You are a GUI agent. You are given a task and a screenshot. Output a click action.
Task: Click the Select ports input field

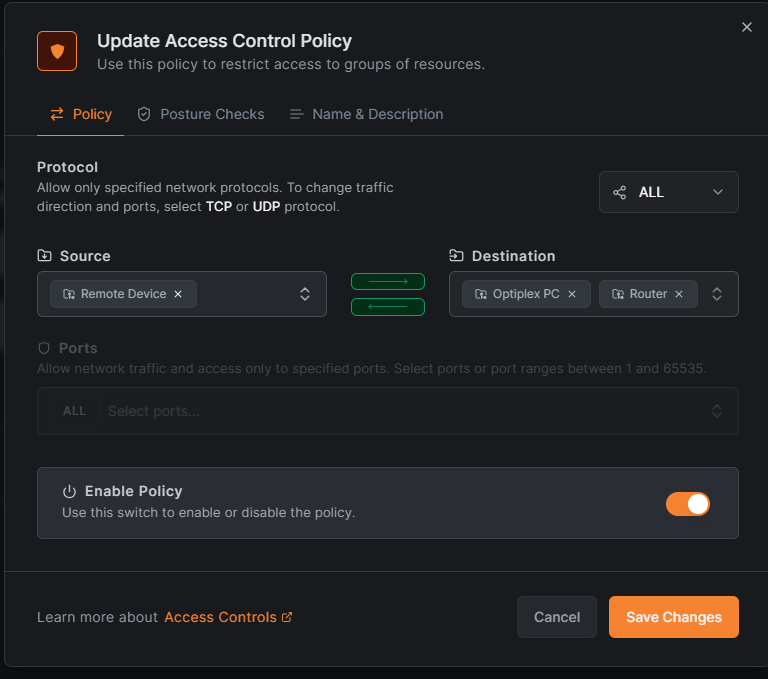coord(400,411)
